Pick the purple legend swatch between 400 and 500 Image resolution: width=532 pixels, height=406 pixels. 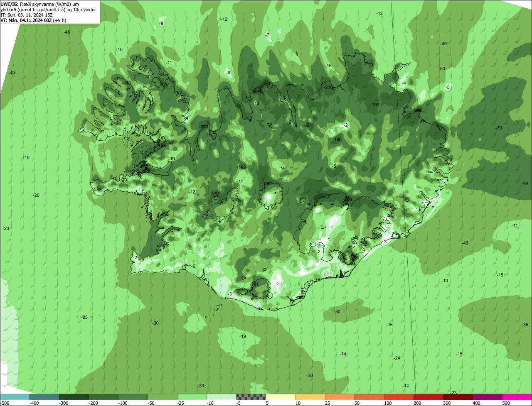coord(487,397)
